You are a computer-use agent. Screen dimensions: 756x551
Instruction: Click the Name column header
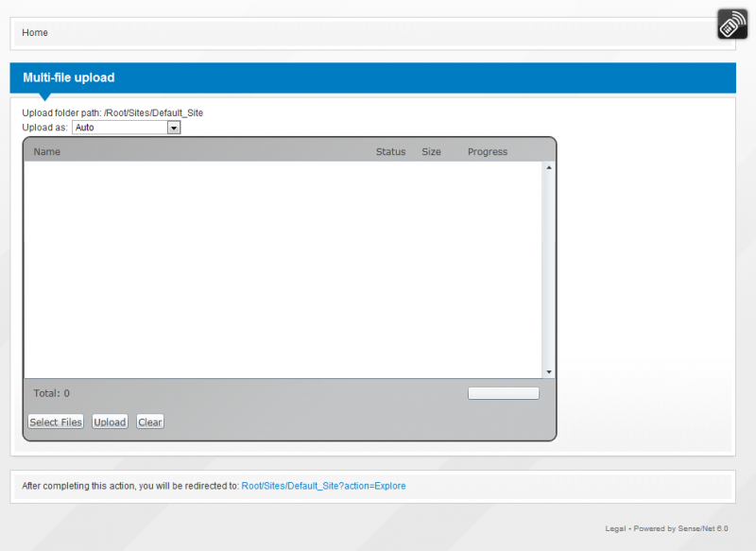click(x=46, y=152)
